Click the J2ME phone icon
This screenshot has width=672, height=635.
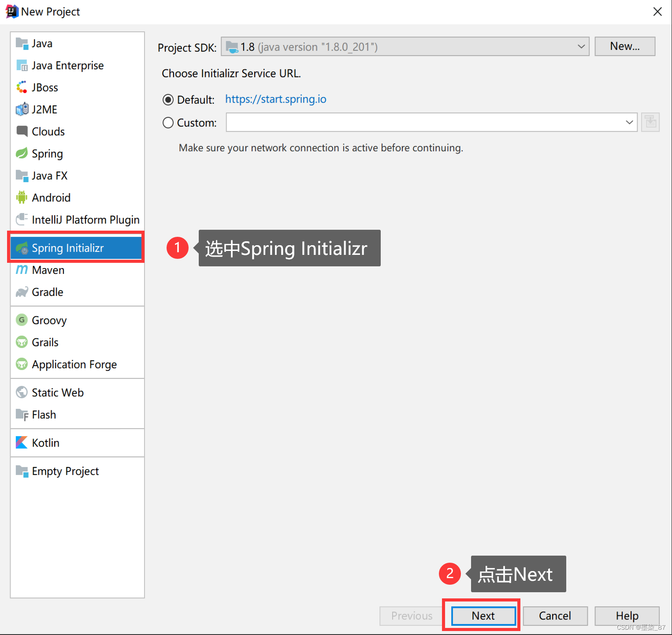[x=22, y=109]
